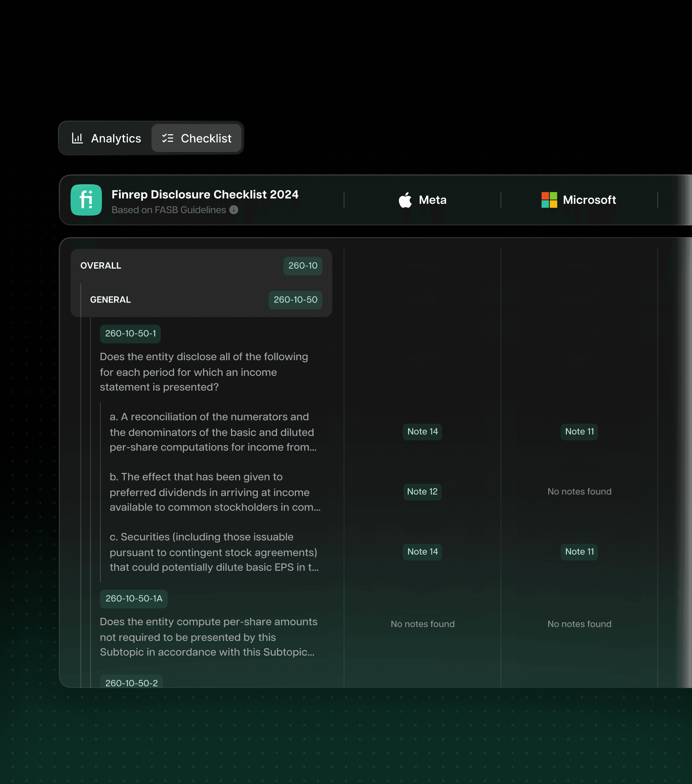
Task: Select the 260-10 badge in the OVERALL row
Action: (x=303, y=266)
